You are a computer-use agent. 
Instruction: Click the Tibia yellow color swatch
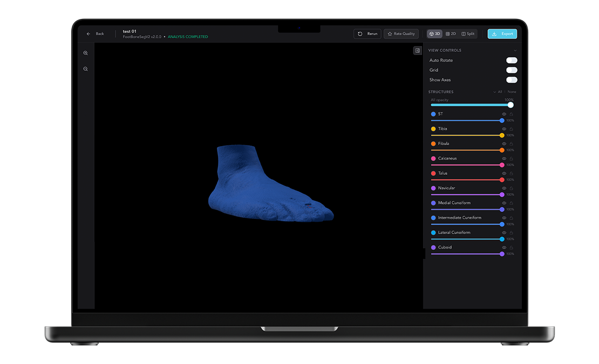click(x=433, y=129)
